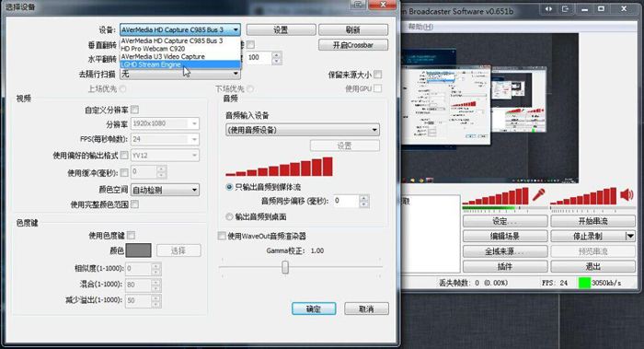
Task: Click 停止录制 in OBS window
Action: (x=588, y=236)
